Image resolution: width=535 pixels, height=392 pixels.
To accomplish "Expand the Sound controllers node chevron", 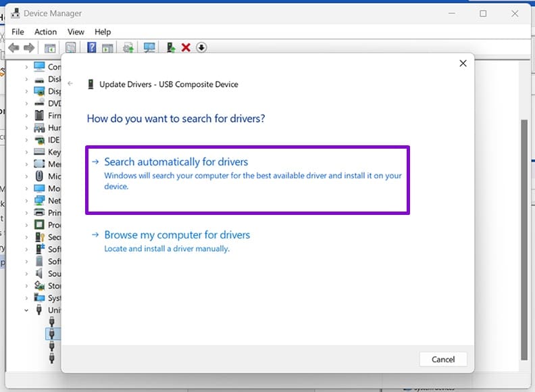I will (x=26, y=274).
